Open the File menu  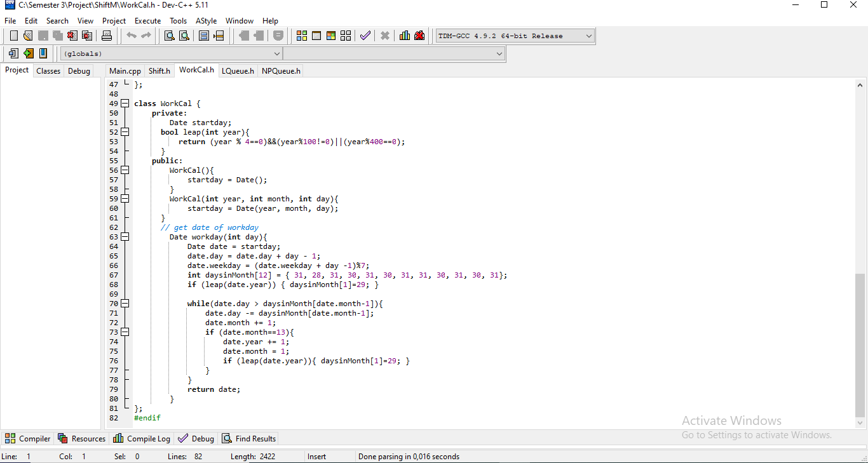coord(10,21)
